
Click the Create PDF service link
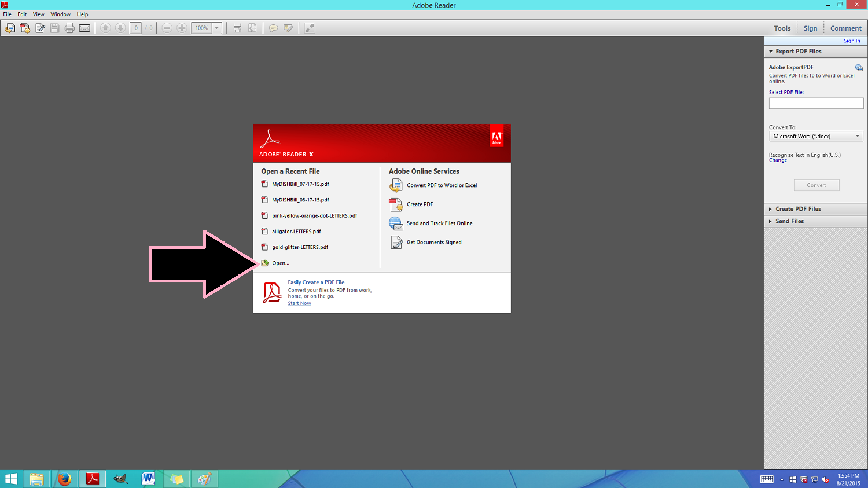coord(420,204)
